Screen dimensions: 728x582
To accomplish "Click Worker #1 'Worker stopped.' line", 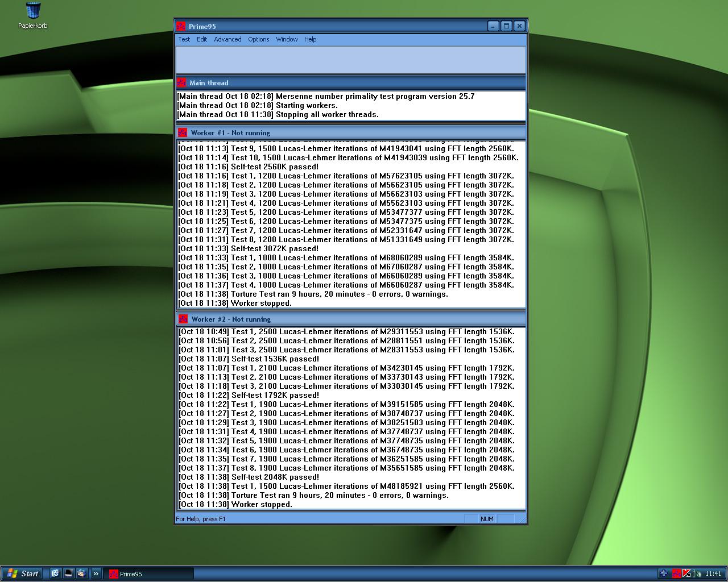I will pos(235,303).
